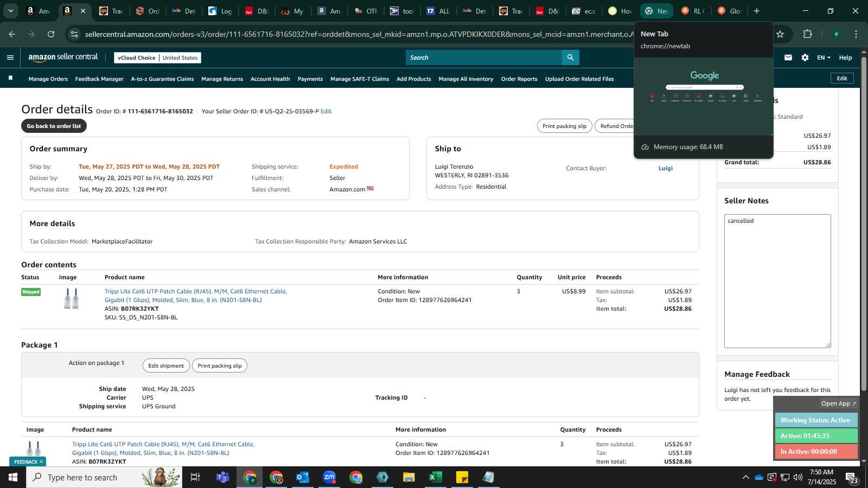
Task: Click Help in the header
Action: tap(845, 57)
